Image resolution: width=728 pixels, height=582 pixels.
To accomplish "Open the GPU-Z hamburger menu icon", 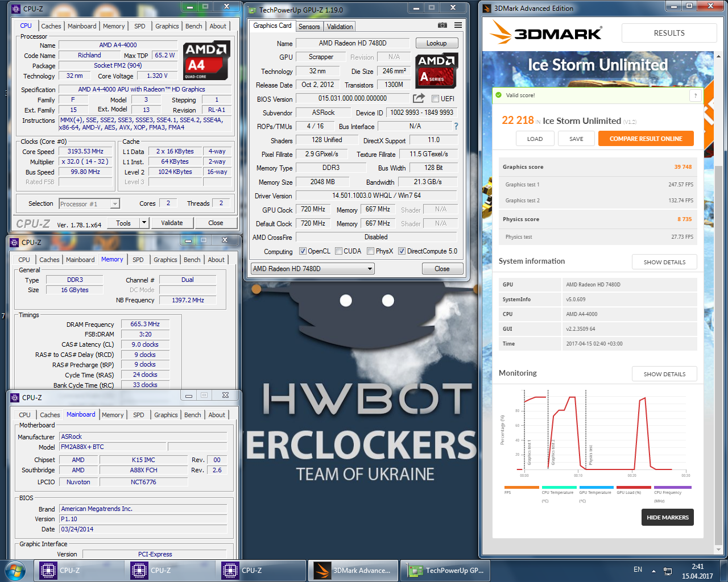I will coord(458,26).
